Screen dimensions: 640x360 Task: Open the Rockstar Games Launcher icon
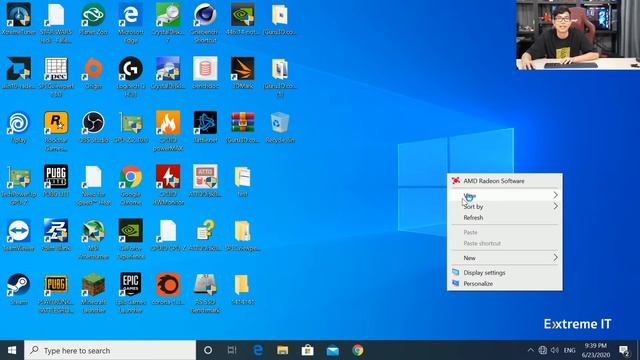click(x=56, y=131)
